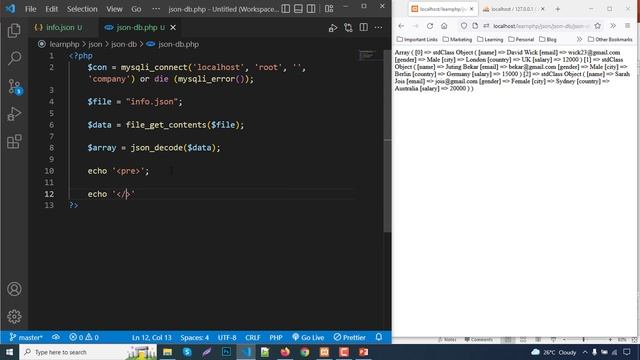This screenshot has height=360, width=640.
Task: Open the Go menu
Action: coord(136,9)
